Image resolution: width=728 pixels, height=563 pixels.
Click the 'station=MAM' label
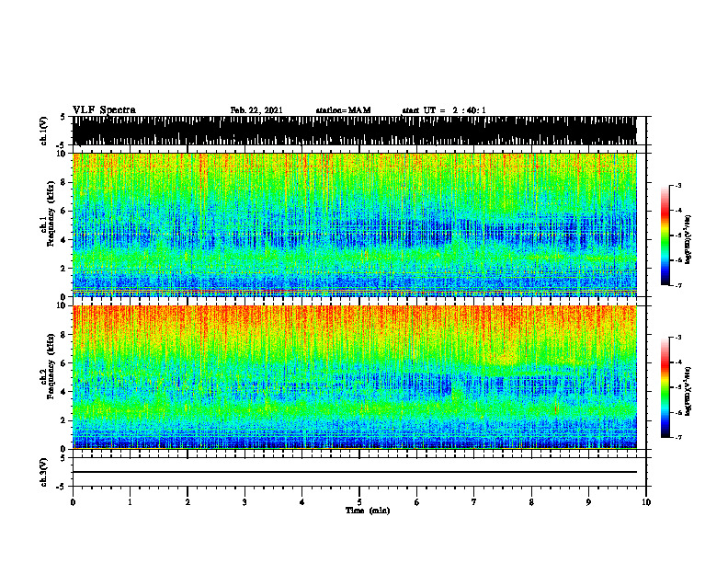(344, 110)
